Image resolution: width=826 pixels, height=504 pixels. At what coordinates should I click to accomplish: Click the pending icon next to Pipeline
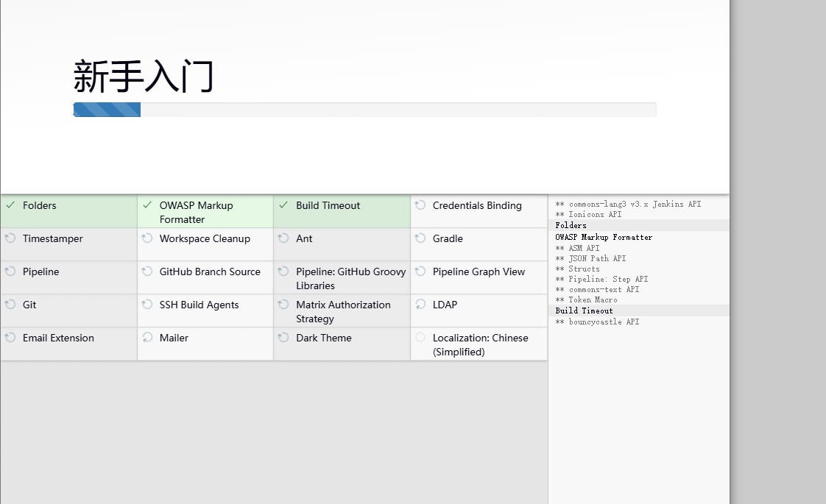tap(10, 271)
